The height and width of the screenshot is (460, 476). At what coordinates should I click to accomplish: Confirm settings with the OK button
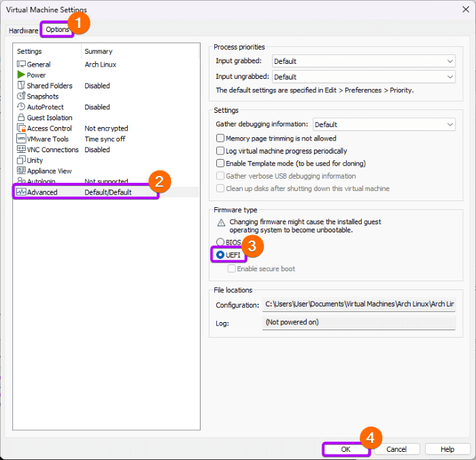[345, 449]
